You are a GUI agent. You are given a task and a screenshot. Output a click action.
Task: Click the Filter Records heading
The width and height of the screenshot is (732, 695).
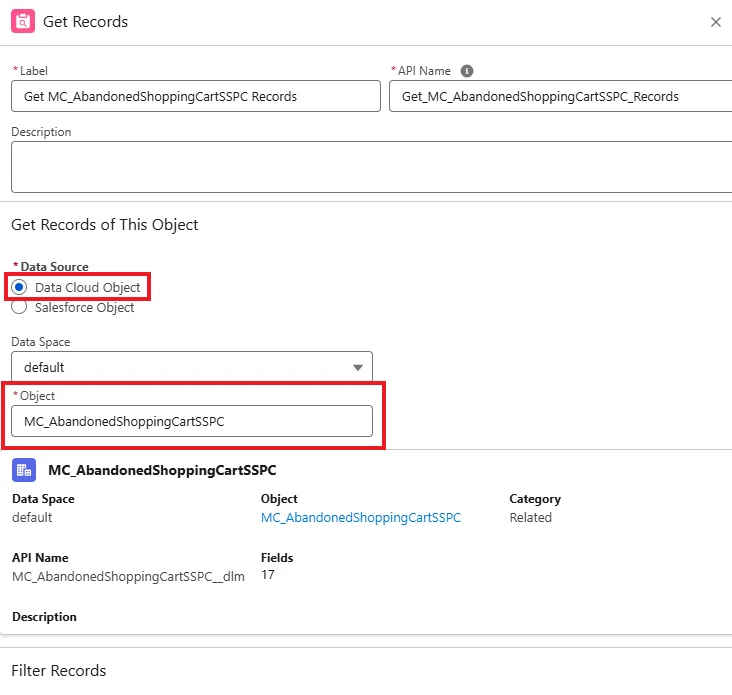point(59,671)
